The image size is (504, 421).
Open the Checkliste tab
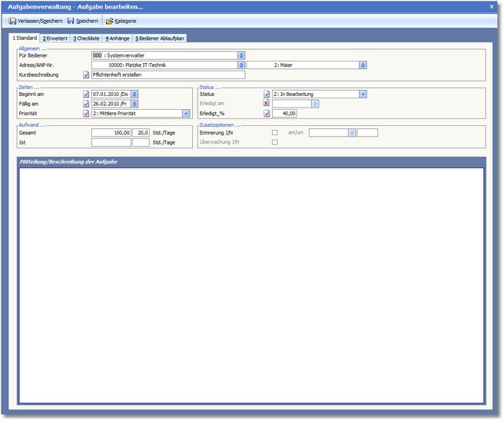(x=86, y=38)
